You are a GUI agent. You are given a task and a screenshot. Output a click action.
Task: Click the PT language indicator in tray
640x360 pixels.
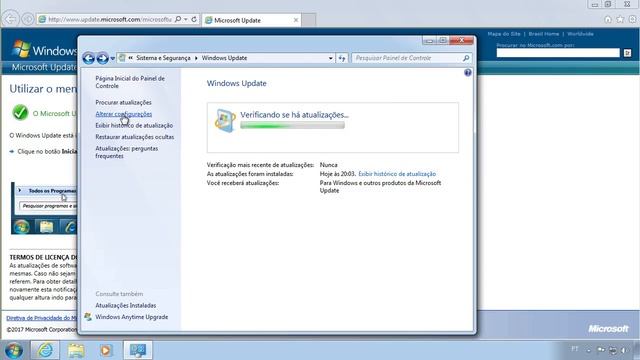click(575, 349)
